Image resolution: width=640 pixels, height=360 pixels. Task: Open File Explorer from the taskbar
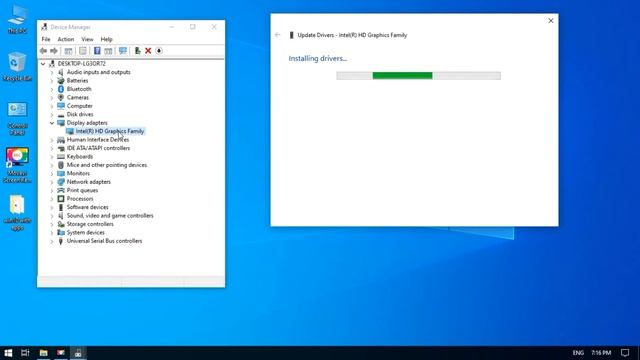pyautogui.click(x=44, y=353)
